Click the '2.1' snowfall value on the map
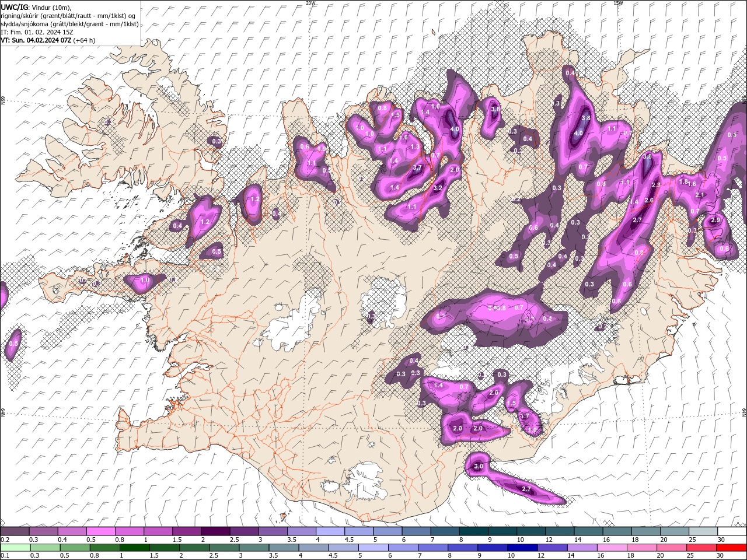747x560 pixels. point(700,195)
